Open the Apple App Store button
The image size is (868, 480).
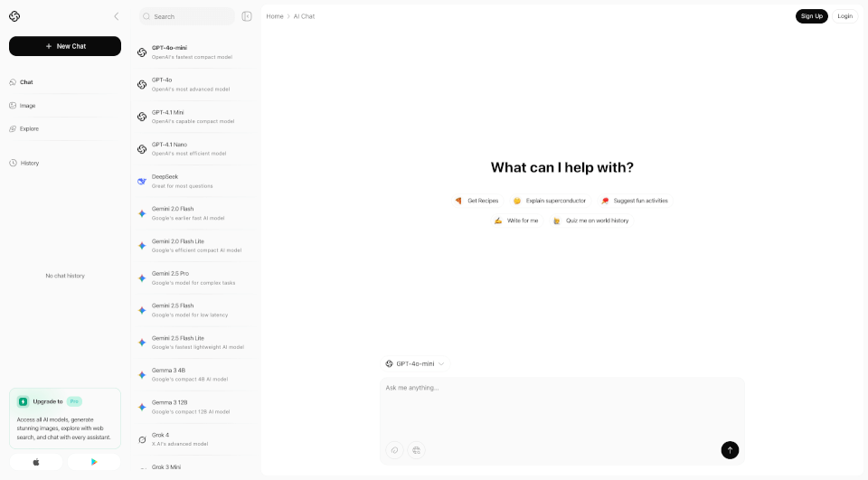36,462
